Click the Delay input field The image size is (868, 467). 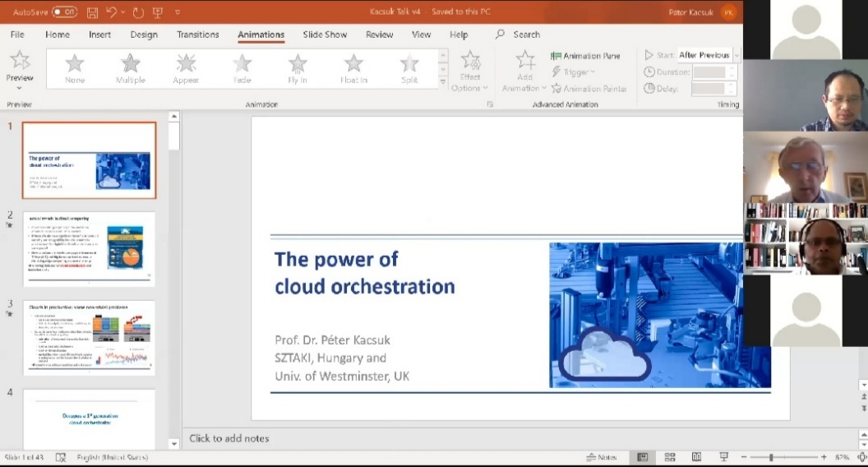(x=709, y=89)
